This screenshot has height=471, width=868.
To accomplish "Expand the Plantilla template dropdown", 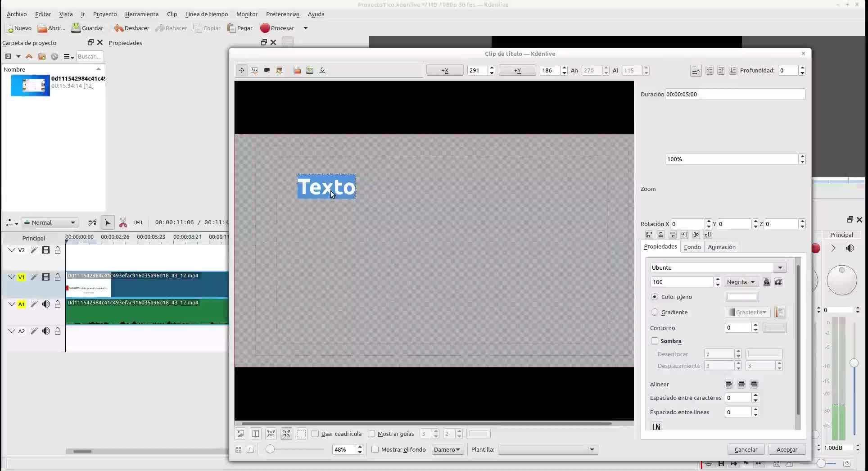I will tap(548, 450).
